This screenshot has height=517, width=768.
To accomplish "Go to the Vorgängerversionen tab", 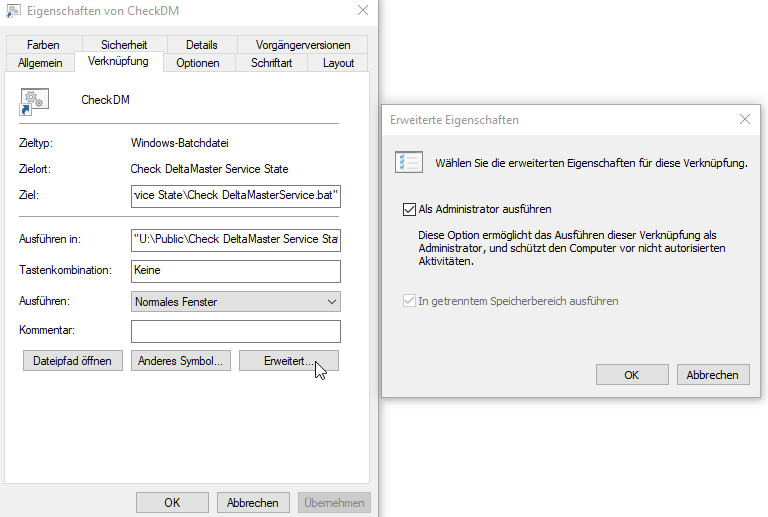I will click(302, 45).
